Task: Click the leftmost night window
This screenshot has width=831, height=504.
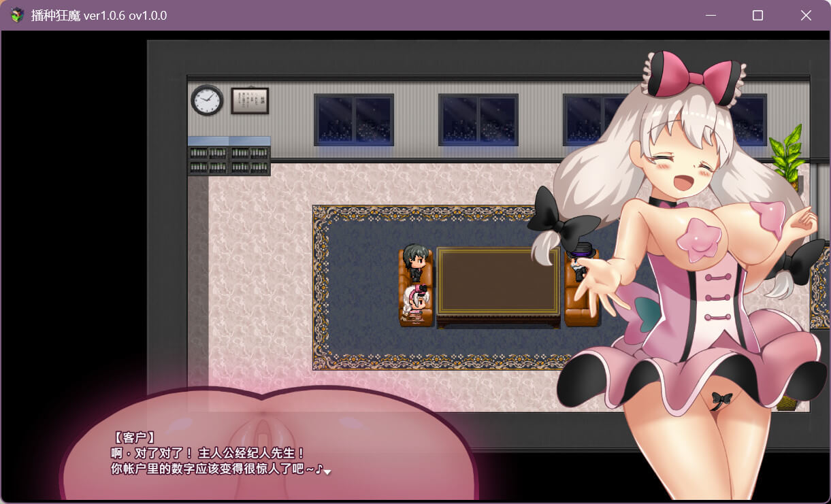Action: [354, 120]
